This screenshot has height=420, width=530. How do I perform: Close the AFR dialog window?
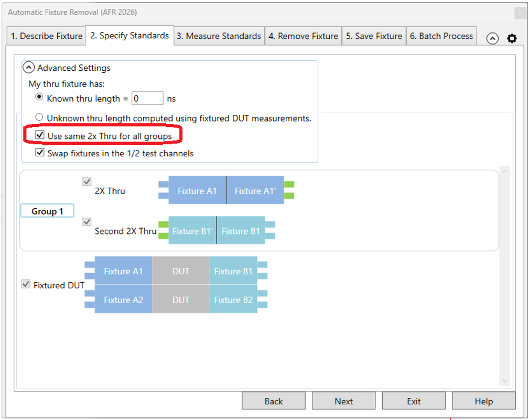click(x=519, y=13)
